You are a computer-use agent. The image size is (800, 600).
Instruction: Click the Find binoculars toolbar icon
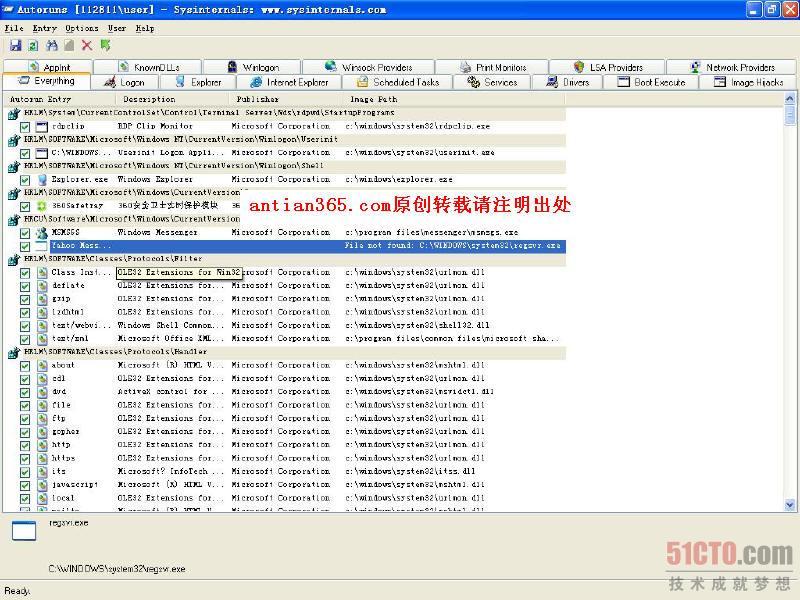(x=52, y=45)
